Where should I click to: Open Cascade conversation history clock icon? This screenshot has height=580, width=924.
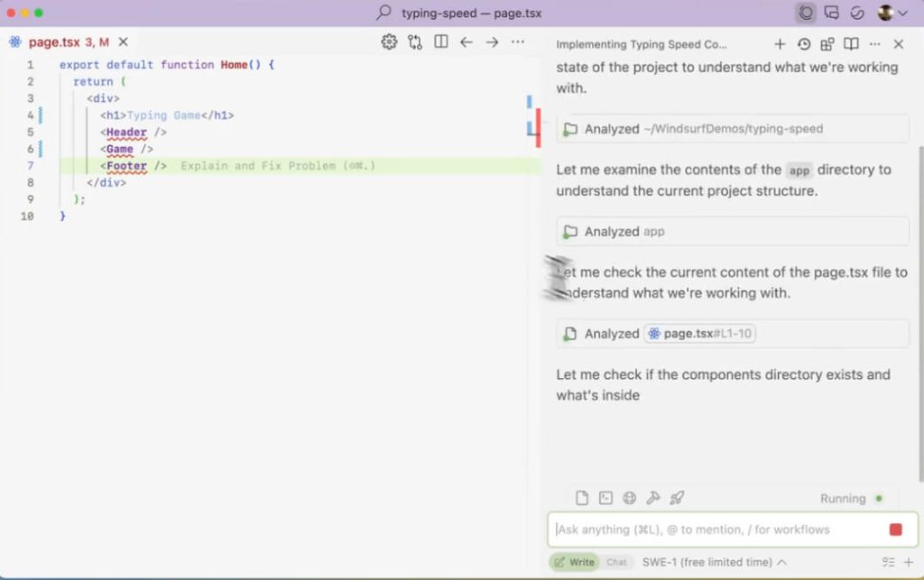(x=804, y=44)
